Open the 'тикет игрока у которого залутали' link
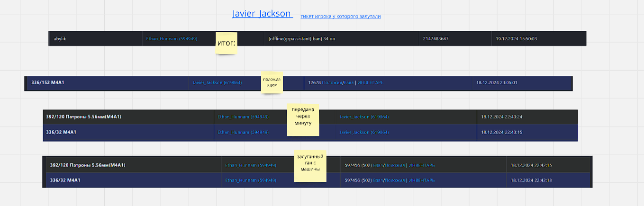 click(x=340, y=16)
